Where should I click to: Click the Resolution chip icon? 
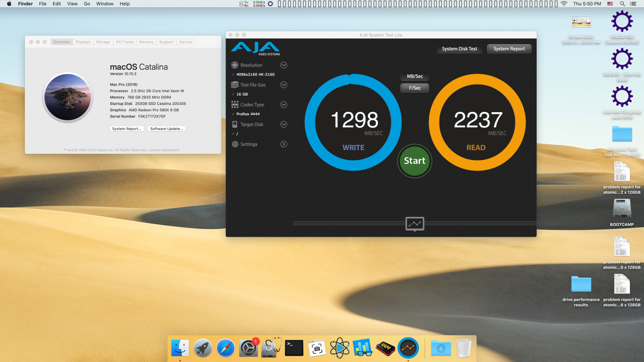tap(235, 65)
